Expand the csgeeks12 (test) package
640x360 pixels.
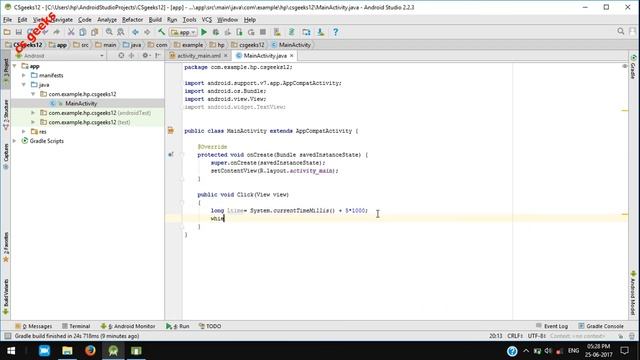(33, 122)
